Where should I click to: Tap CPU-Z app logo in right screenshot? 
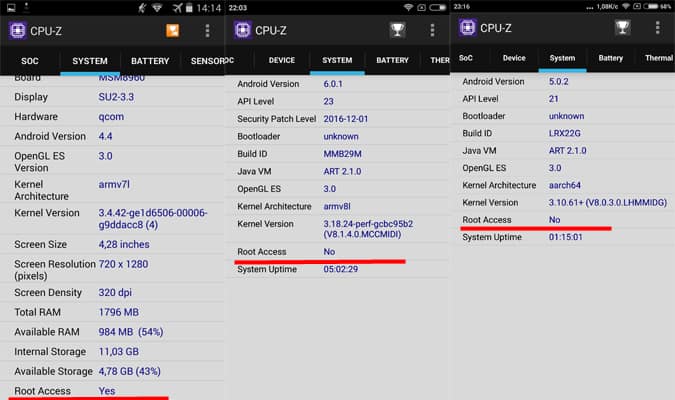point(468,28)
